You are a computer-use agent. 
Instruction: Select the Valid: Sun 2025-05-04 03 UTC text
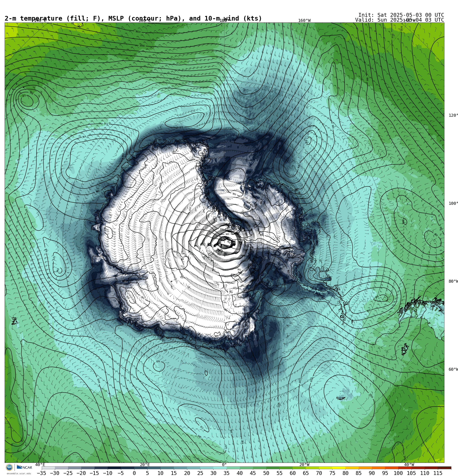(x=399, y=20)
